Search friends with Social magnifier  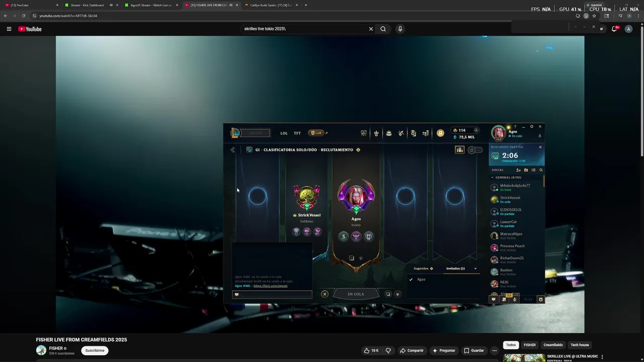541,170
